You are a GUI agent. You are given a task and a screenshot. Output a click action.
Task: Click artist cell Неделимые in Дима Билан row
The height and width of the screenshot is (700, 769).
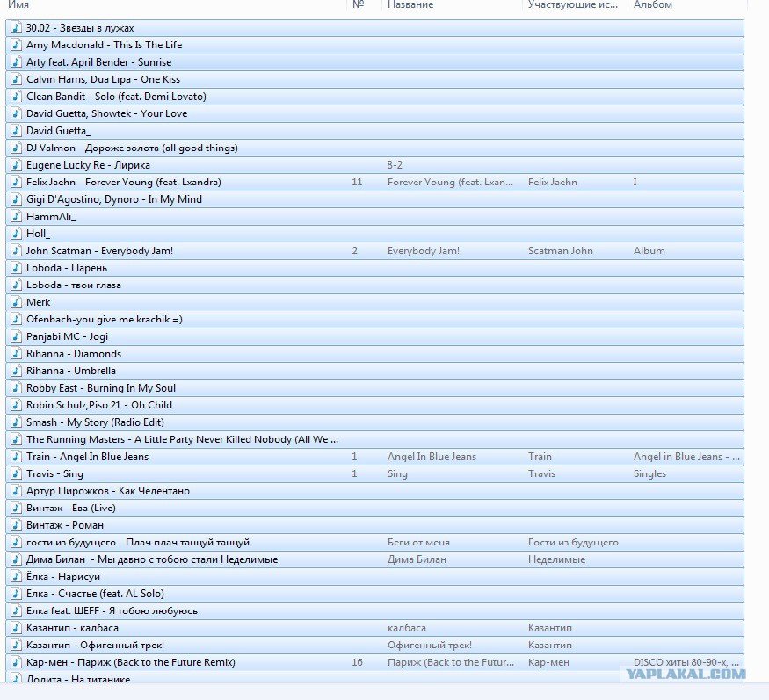[556, 559]
